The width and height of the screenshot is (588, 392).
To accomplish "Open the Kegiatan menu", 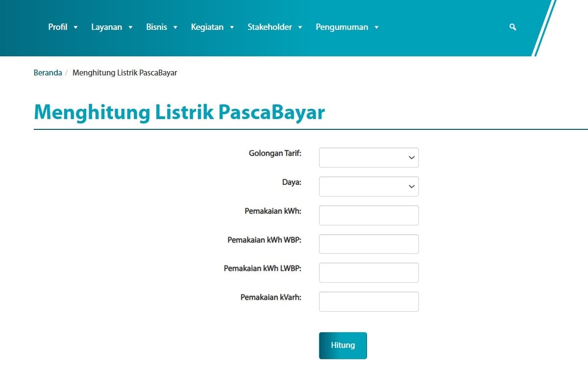I will pos(212,27).
